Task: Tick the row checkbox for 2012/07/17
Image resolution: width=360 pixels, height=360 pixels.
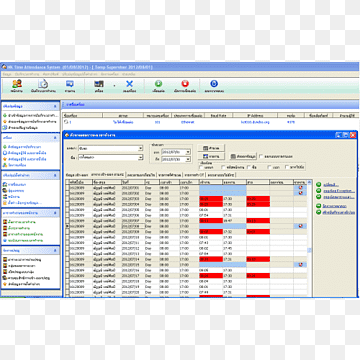Action: 67,276
